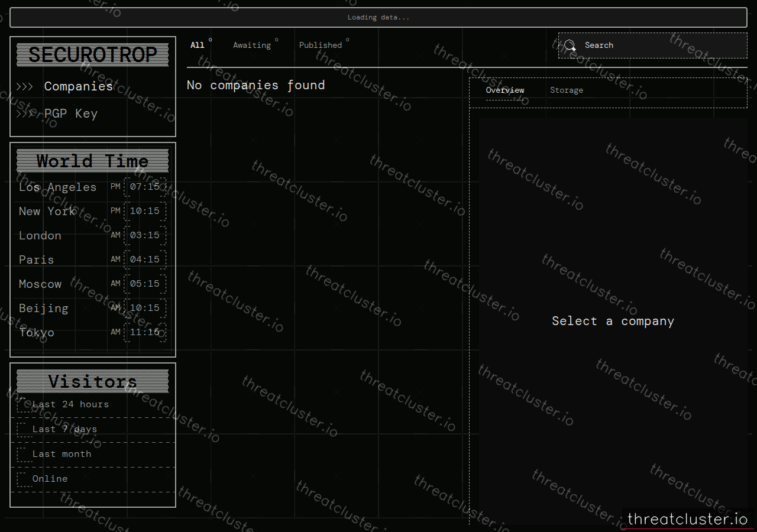Click the London time 03:15
This screenshot has height=532, width=757.
tap(145, 235)
